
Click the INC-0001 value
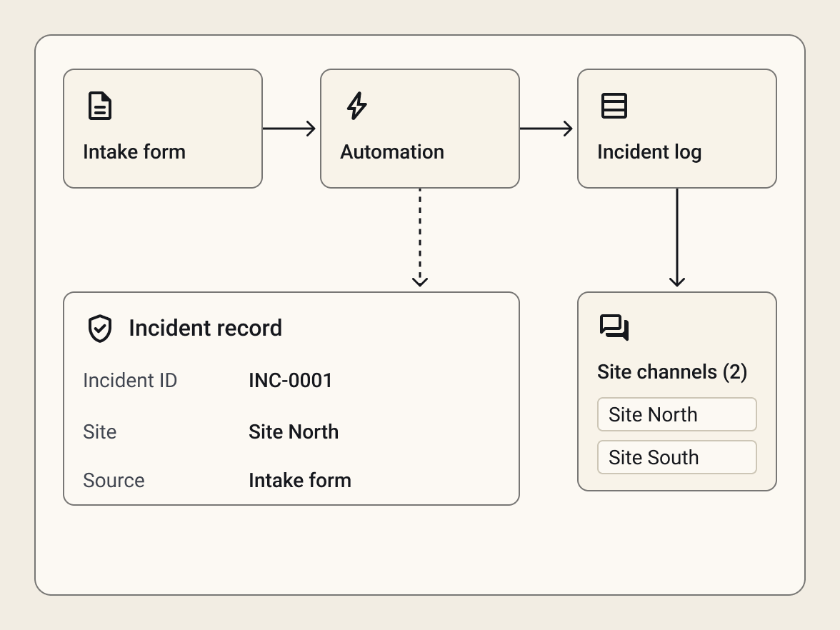pyautogui.click(x=290, y=380)
